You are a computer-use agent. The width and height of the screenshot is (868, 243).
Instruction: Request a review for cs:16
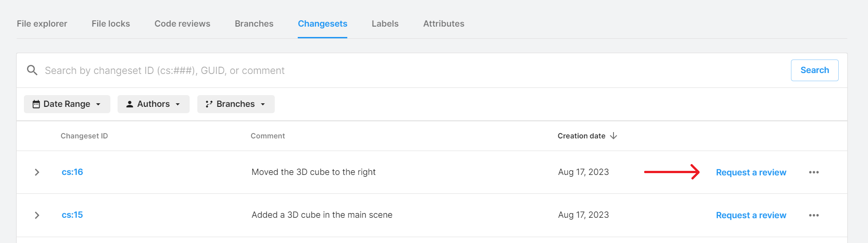coord(751,172)
